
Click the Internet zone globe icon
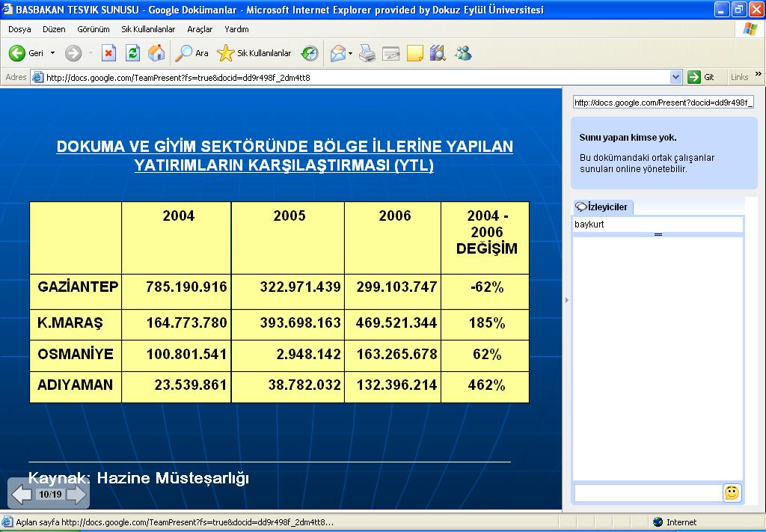[658, 522]
